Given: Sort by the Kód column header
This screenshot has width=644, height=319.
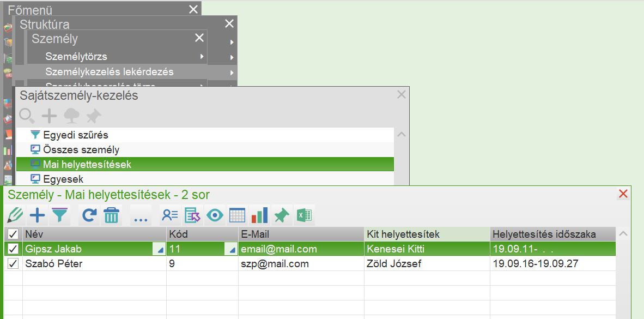Looking at the screenshot, I should coord(203,234).
